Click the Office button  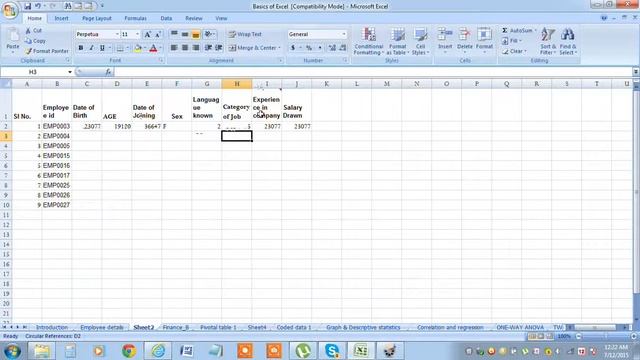coord(10,10)
